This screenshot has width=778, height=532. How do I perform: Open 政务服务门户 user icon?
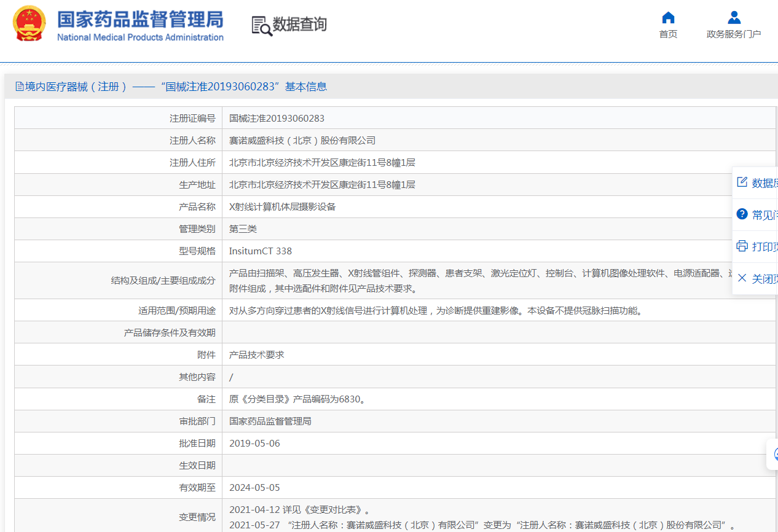click(x=734, y=17)
